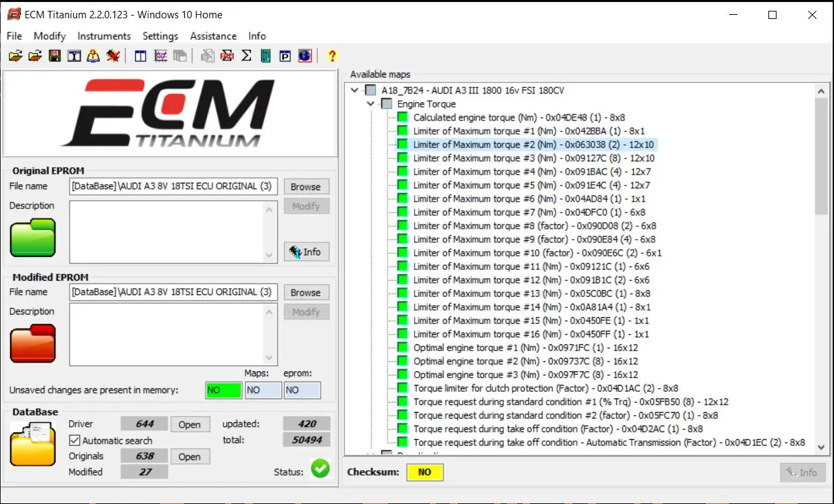Enable or disable Automatic search checkbox
Viewport: 834px width, 504px height.
coord(75,440)
